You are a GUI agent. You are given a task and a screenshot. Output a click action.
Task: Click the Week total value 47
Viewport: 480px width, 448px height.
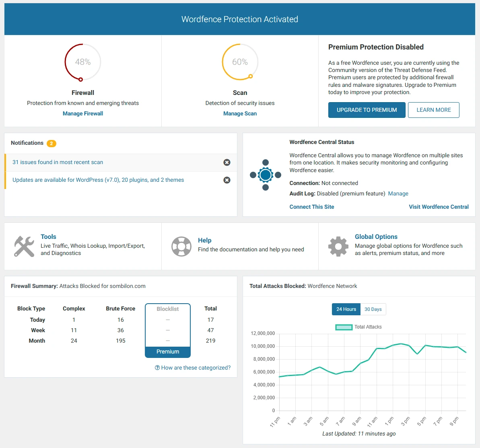pos(210,331)
